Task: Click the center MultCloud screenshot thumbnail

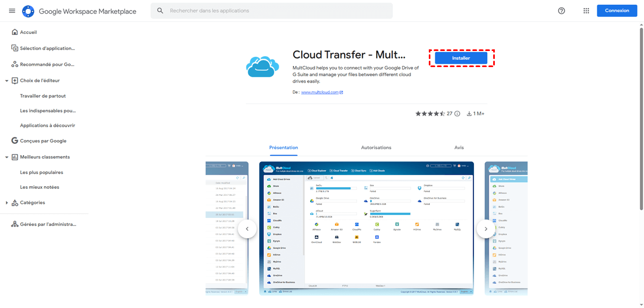Action: tap(367, 229)
